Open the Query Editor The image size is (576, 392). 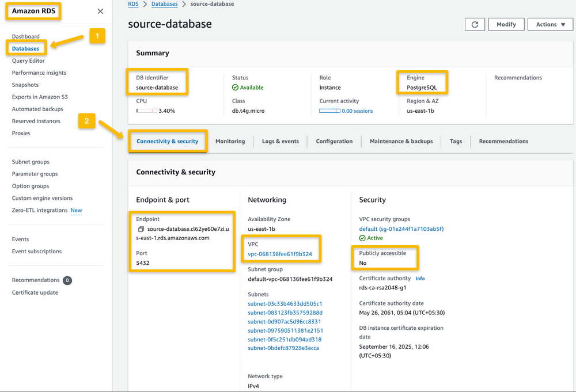tap(28, 60)
